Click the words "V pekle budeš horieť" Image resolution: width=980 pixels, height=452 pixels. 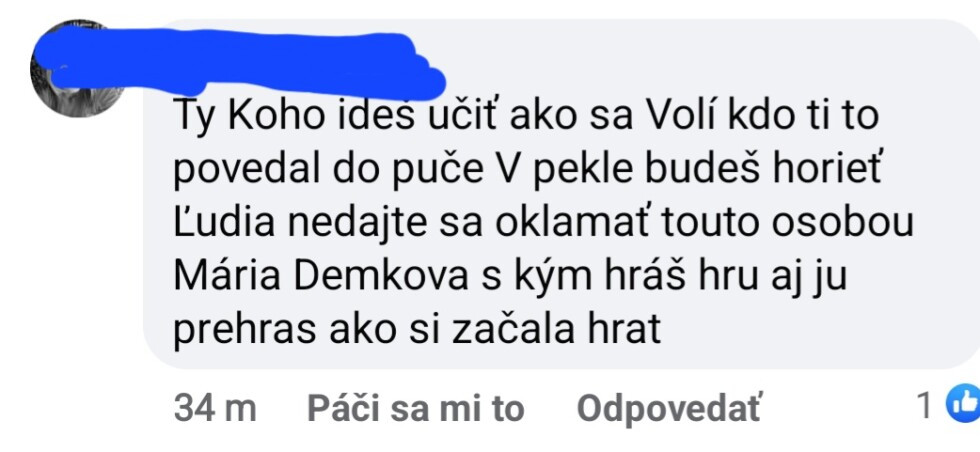[678, 171]
